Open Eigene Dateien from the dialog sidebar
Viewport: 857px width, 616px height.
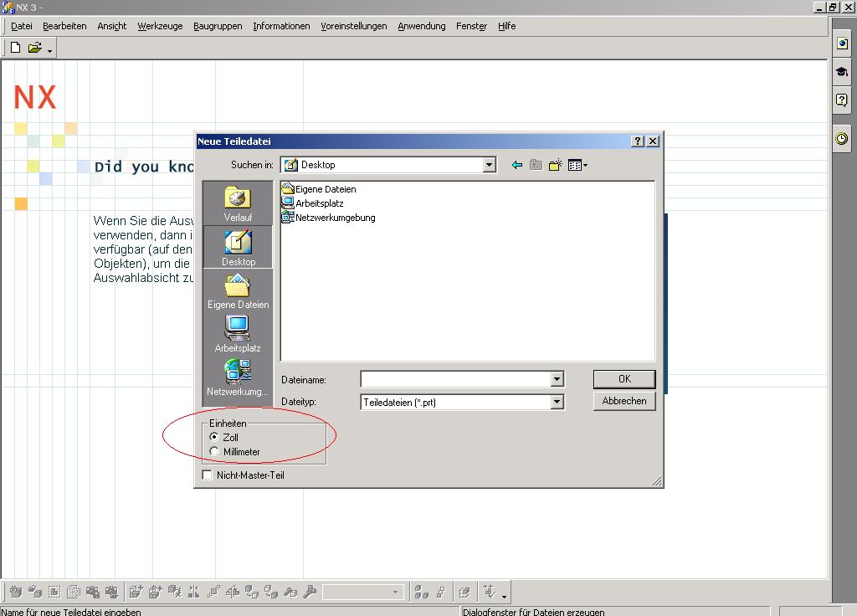coord(238,289)
